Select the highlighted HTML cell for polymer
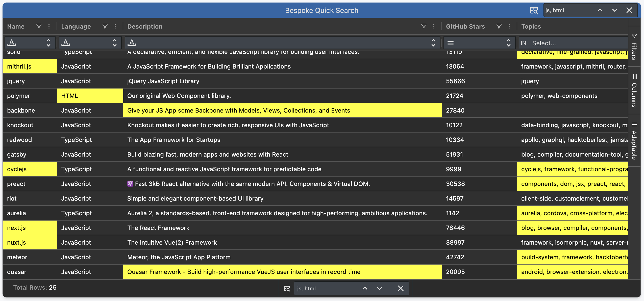 click(90, 96)
